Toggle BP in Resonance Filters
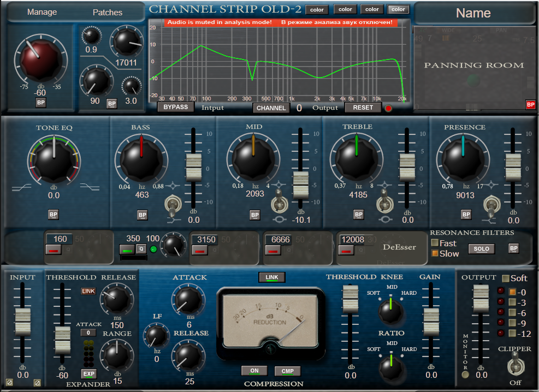Image resolution: width=539 pixels, height=392 pixels. click(x=514, y=248)
